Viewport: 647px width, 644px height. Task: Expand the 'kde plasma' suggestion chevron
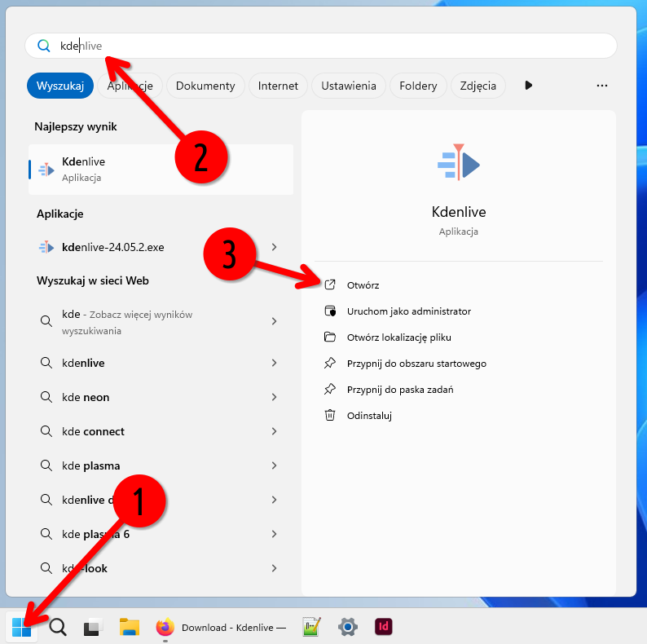[x=275, y=465]
